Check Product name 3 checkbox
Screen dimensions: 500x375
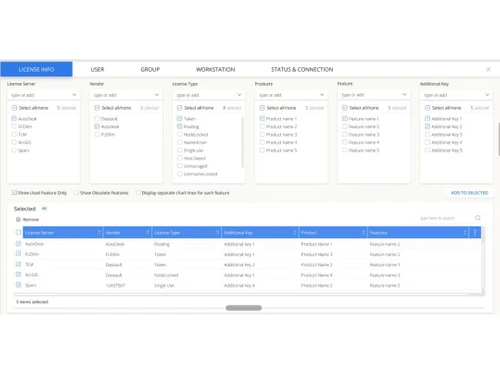(x=262, y=134)
